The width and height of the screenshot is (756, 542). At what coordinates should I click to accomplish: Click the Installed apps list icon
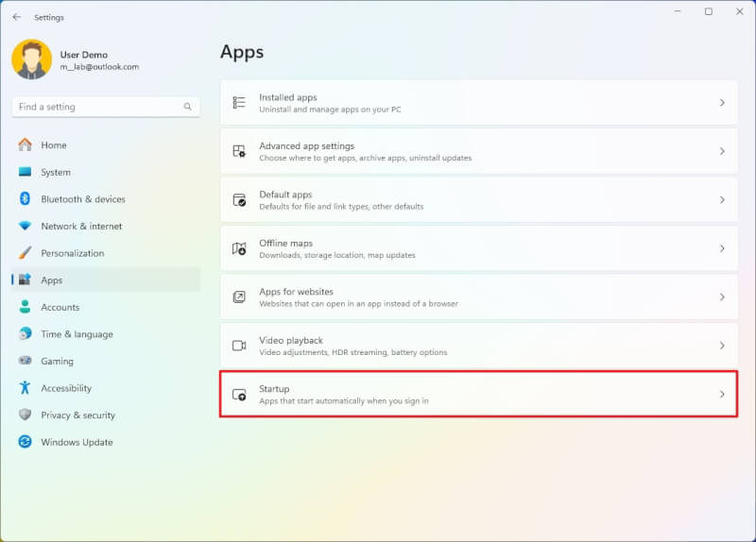coord(239,103)
